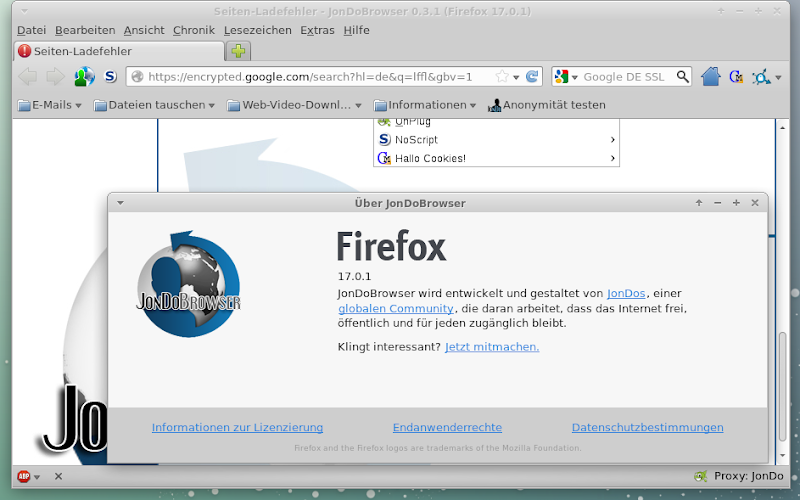Follow the JonDos link
This screenshot has width=800, height=500.
click(626, 293)
